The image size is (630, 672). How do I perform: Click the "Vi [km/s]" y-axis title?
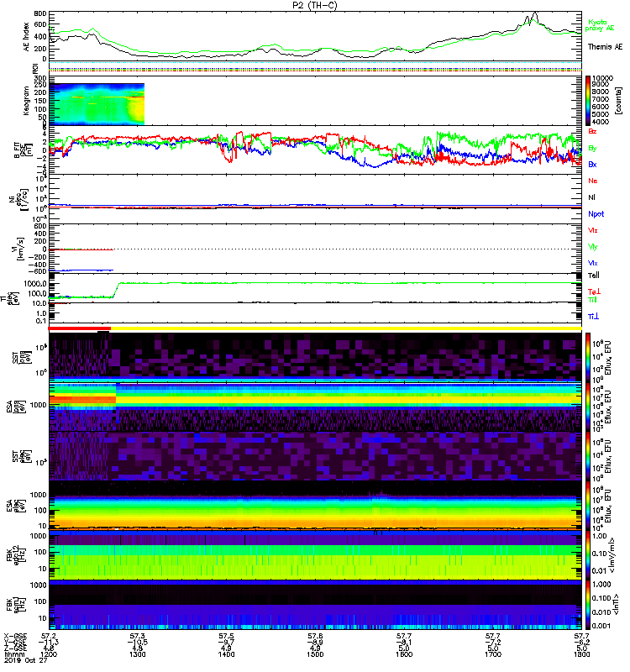coord(18,249)
